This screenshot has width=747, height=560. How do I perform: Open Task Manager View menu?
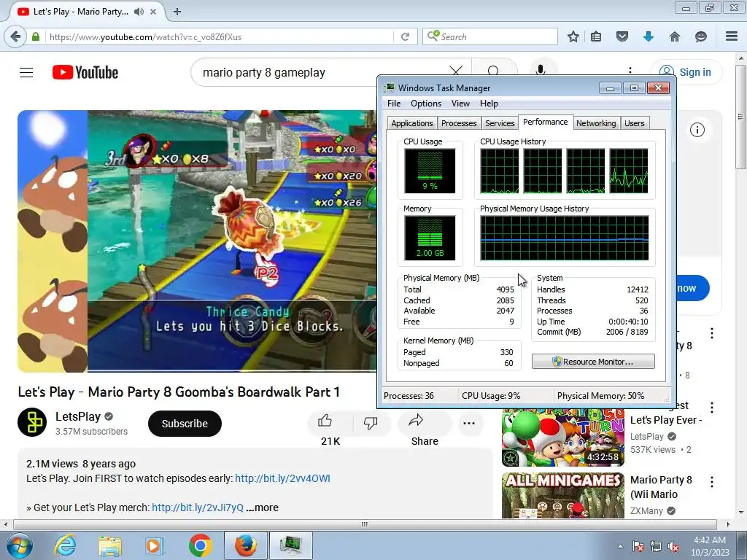click(460, 104)
